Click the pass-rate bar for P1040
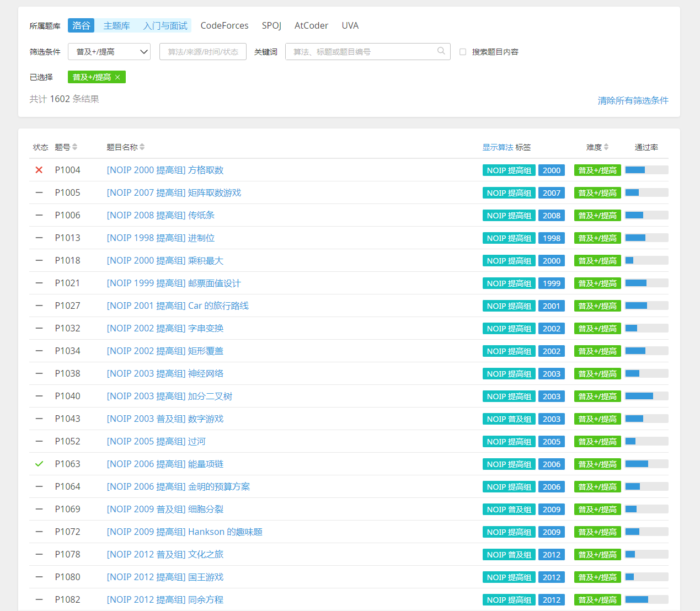 pos(646,396)
